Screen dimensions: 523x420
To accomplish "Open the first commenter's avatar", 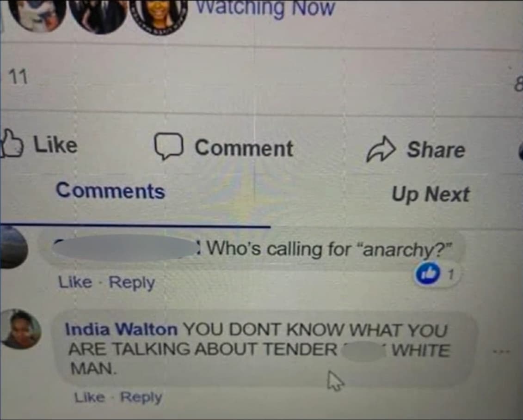I will [12, 247].
